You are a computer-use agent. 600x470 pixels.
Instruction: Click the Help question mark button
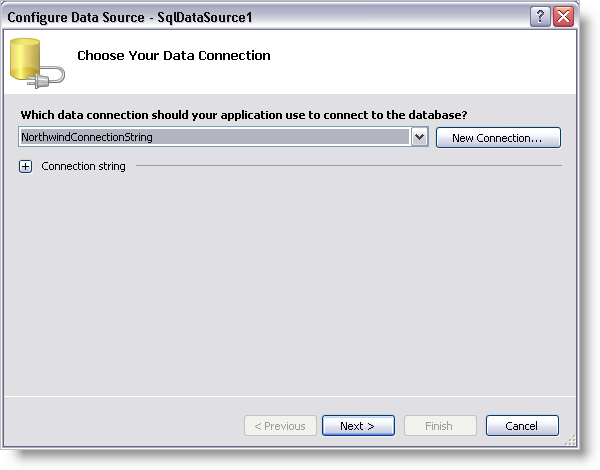tap(540, 16)
